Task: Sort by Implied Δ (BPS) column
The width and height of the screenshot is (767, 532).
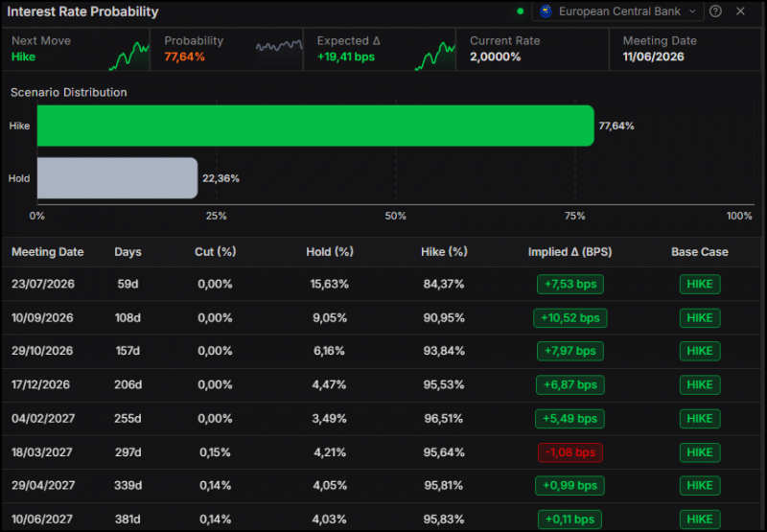Action: tap(569, 252)
